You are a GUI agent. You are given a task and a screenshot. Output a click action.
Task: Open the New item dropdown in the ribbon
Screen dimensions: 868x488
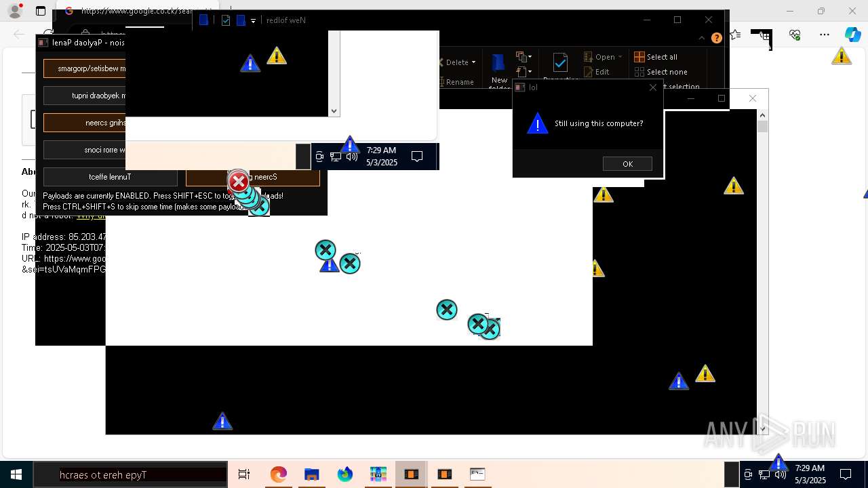click(524, 57)
